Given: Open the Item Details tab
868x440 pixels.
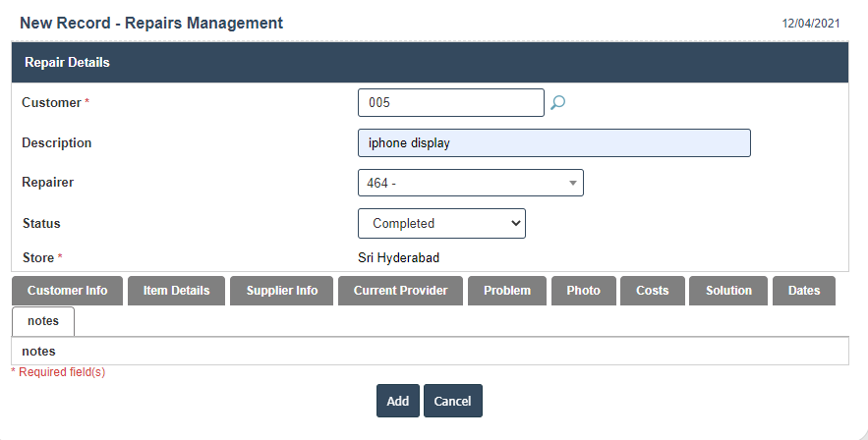Looking at the screenshot, I should 176,291.
